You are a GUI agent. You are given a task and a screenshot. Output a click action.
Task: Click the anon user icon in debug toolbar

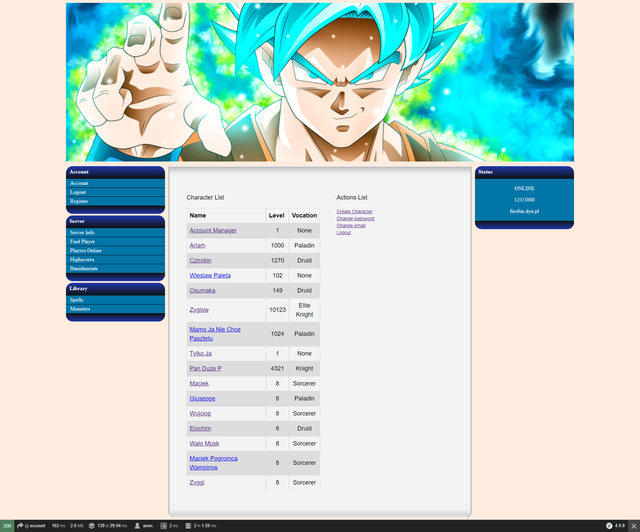click(138, 526)
